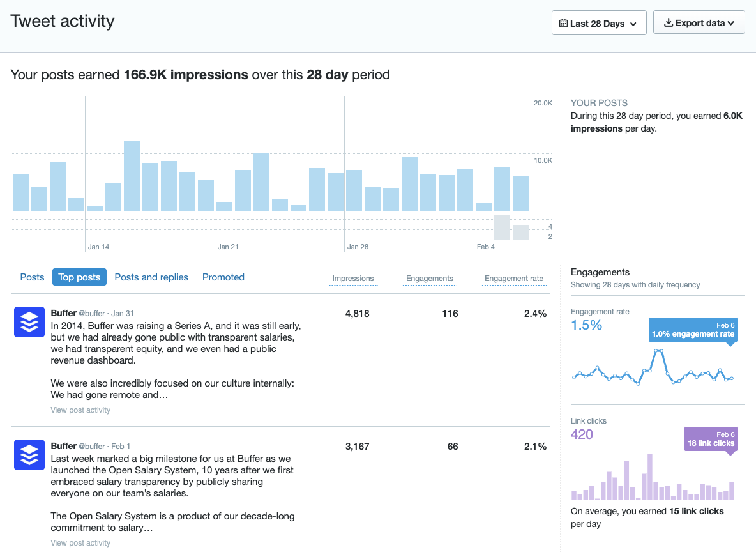
Task: Open the Promoted tab
Action: (x=223, y=277)
